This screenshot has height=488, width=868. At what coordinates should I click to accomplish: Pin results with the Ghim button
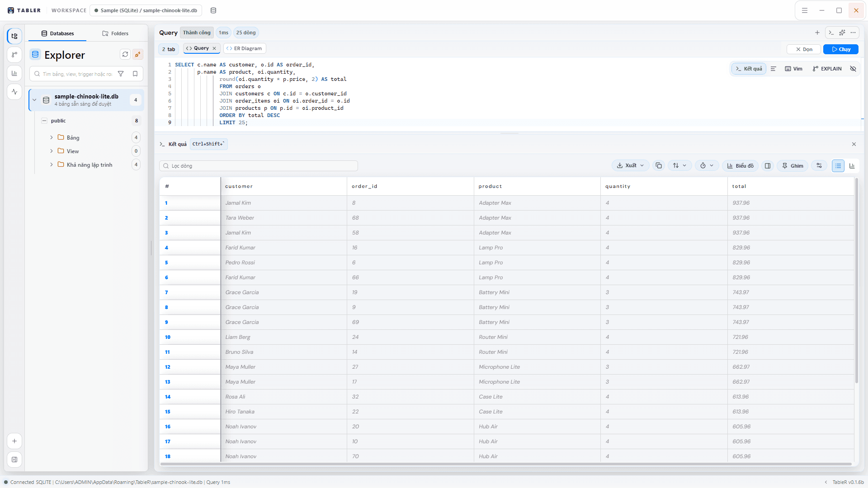pos(793,166)
